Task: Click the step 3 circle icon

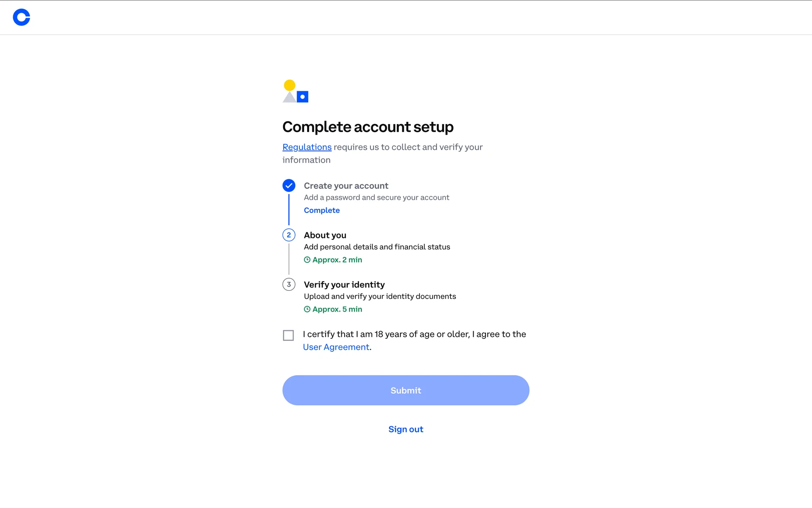Action: coord(289,284)
